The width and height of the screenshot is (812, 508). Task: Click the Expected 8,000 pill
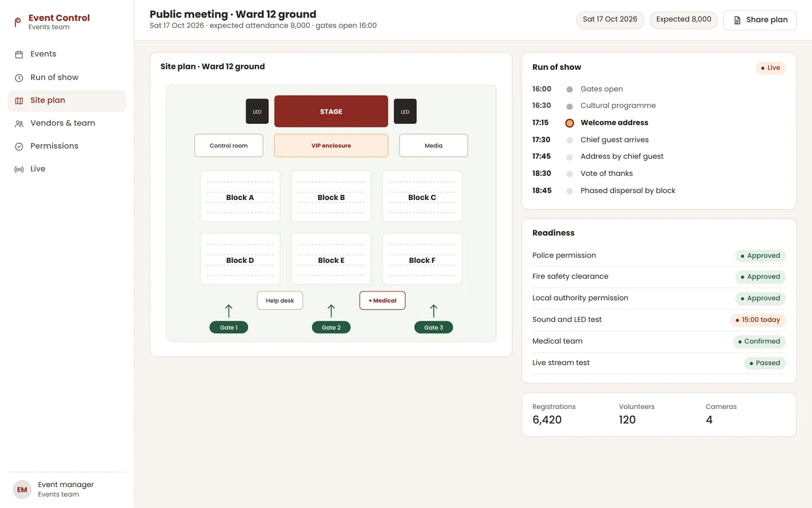pyautogui.click(x=684, y=20)
